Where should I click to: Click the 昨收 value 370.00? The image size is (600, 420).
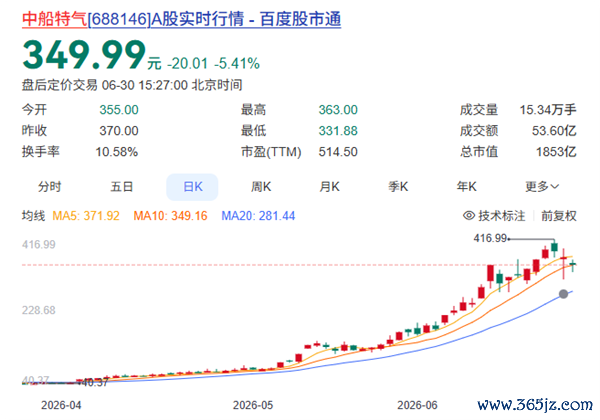[119, 131]
